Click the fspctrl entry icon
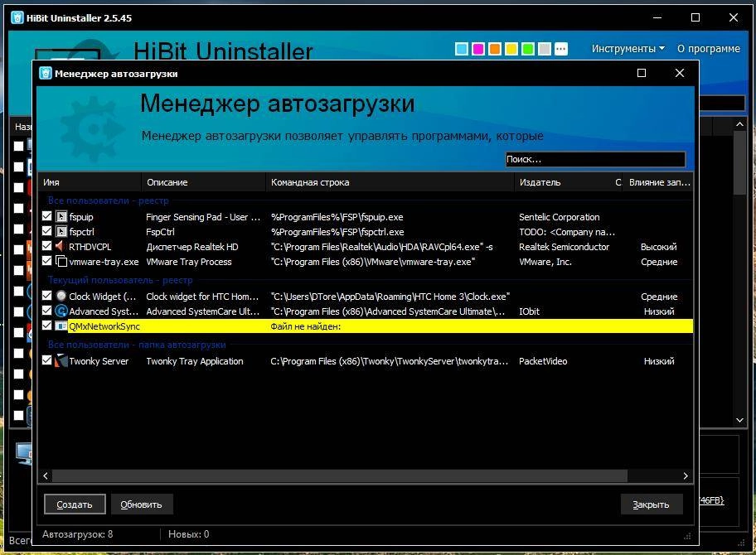756x555 pixels. coord(61,232)
